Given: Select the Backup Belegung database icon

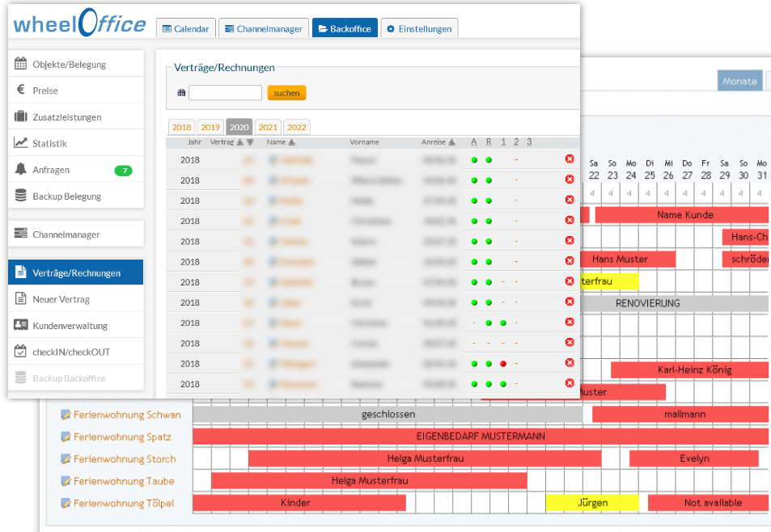Looking at the screenshot, I should coord(21,196).
